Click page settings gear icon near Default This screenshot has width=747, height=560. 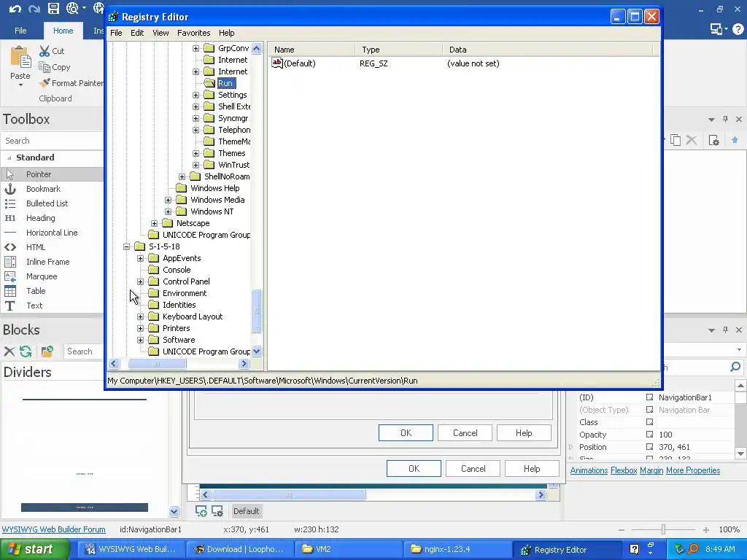[217, 511]
